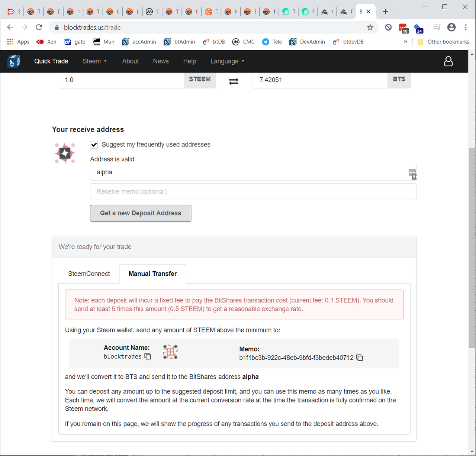Open the Chrome profile avatar

click(451, 27)
